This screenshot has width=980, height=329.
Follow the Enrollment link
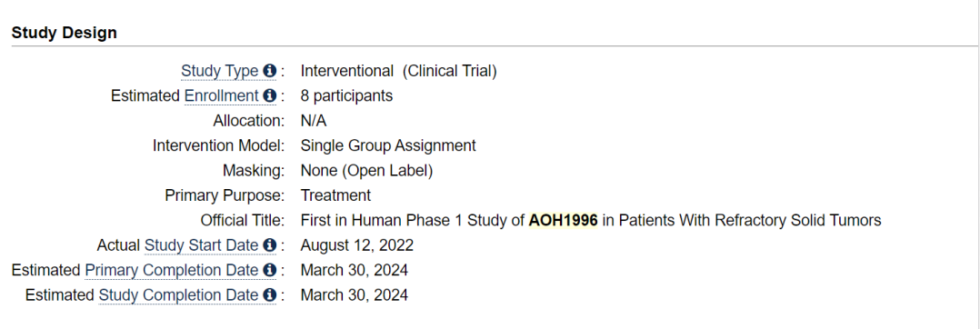221,96
